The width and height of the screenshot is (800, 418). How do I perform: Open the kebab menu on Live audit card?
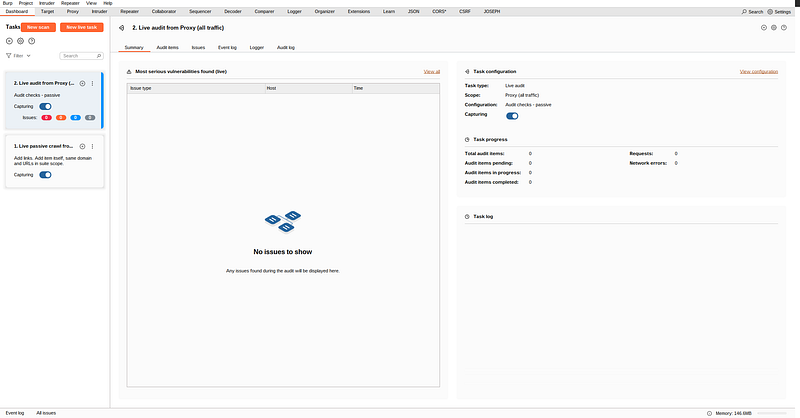92,83
